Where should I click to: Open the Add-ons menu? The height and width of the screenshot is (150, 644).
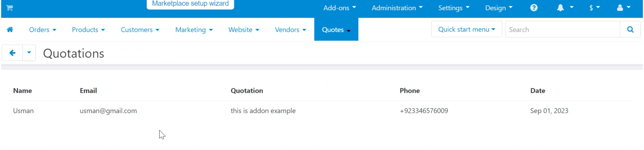pyautogui.click(x=340, y=8)
